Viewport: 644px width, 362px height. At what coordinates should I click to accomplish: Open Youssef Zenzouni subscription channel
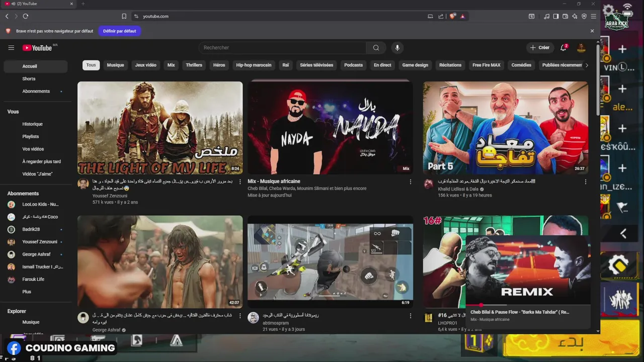pyautogui.click(x=36, y=242)
